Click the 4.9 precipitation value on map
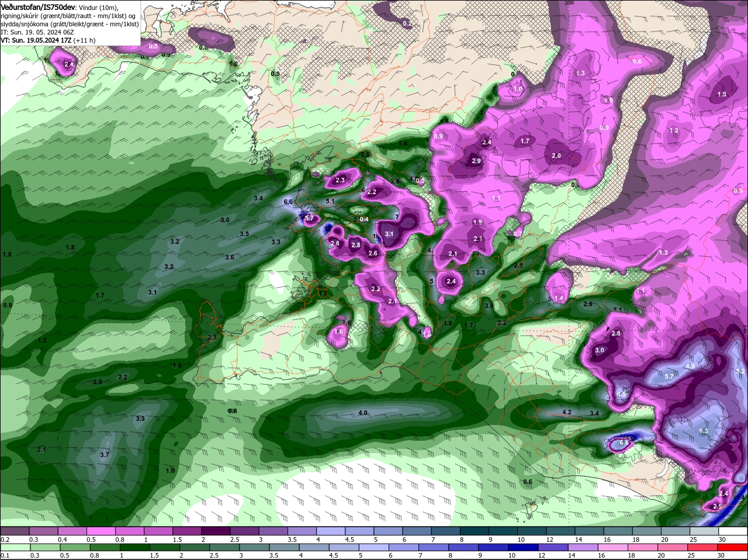This screenshot has height=560, width=748. coord(690,366)
